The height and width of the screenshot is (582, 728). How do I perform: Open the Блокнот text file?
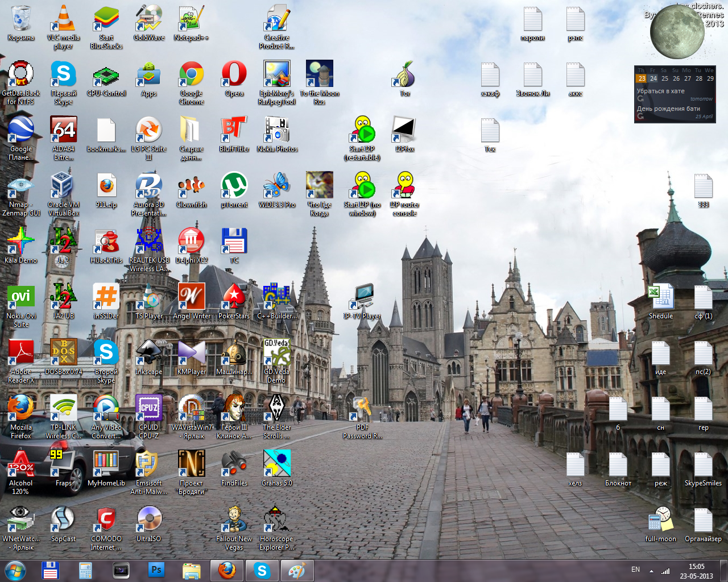pos(618,469)
